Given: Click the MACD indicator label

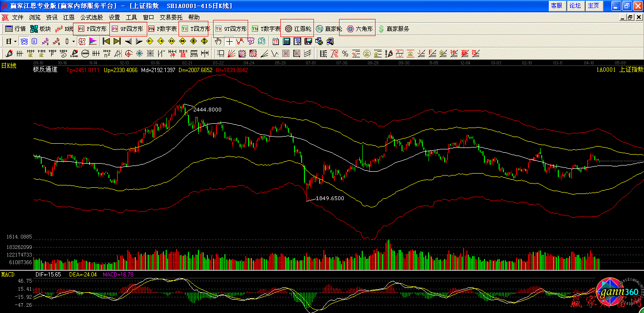Looking at the screenshot, I should [x=8, y=275].
